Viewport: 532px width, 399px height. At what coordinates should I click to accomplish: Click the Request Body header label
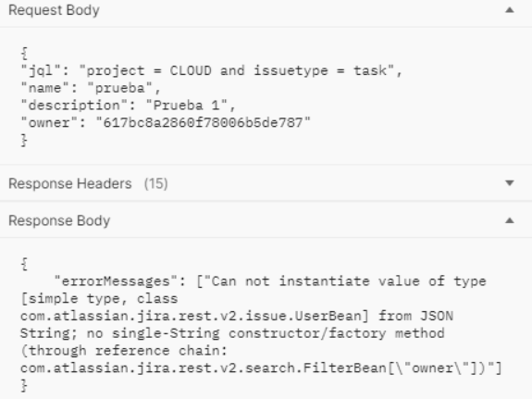point(54,10)
